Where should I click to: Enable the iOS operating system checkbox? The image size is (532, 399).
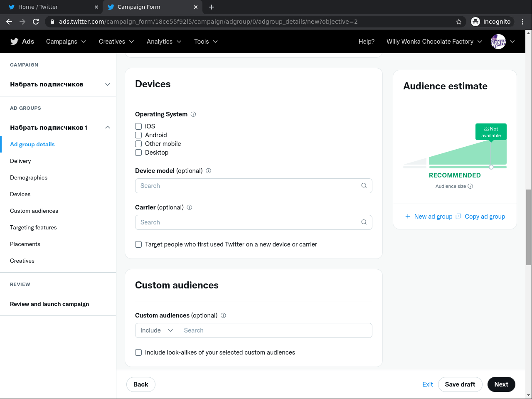138,126
